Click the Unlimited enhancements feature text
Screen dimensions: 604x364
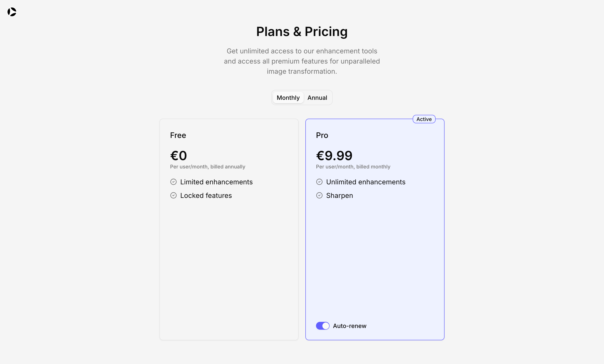click(x=365, y=182)
